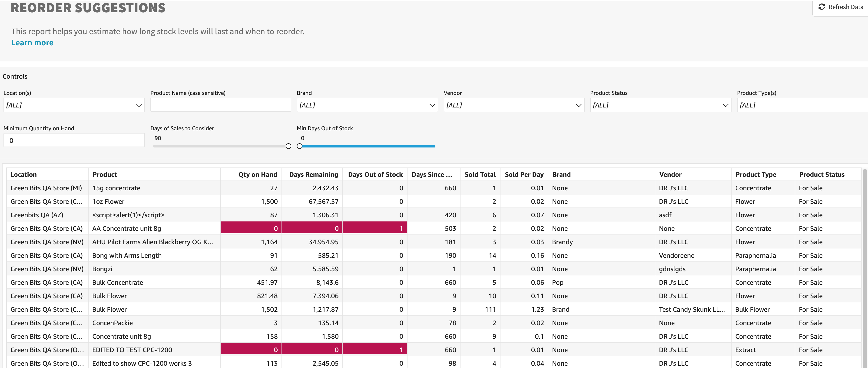Click the Pop brand cell

tap(601, 282)
